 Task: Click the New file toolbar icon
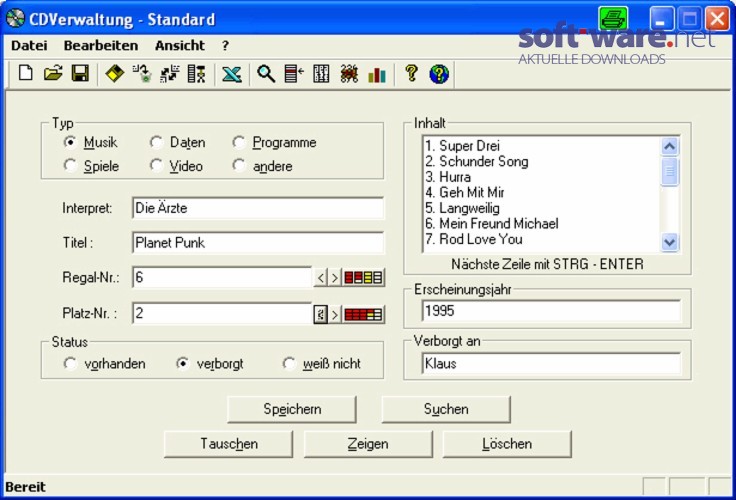(x=26, y=74)
